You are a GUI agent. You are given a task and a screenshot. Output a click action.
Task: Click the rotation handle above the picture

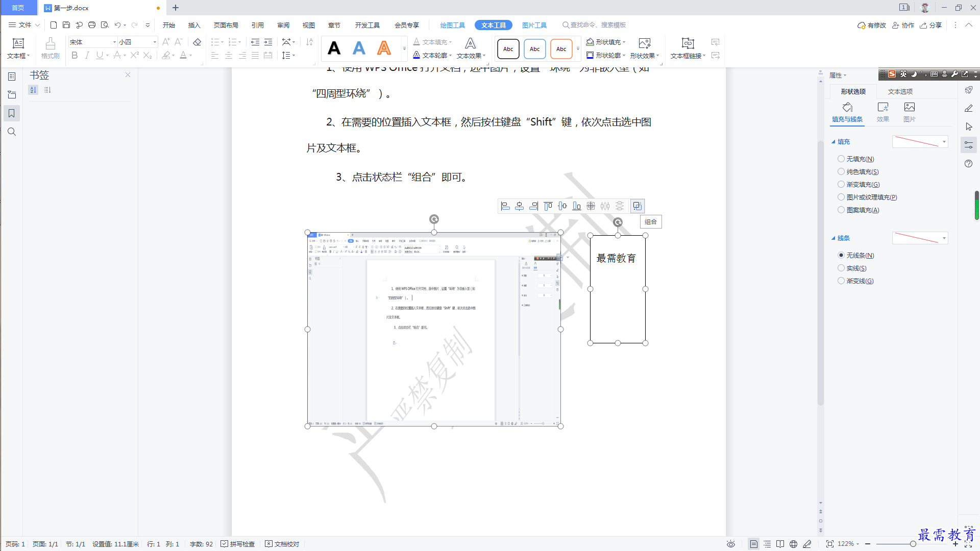(x=434, y=219)
